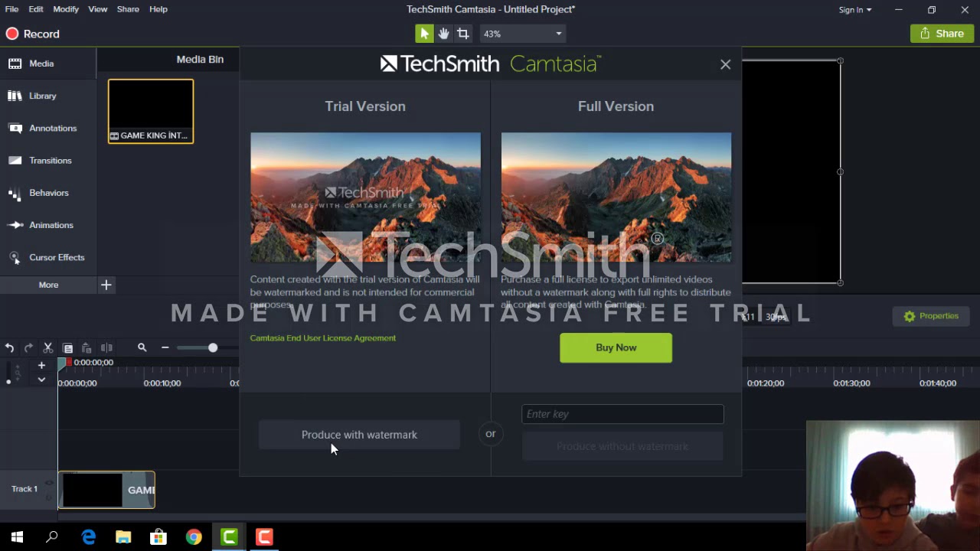980x551 pixels.
Task: Toggle Track 1 visibility eye
Action: coord(50,483)
